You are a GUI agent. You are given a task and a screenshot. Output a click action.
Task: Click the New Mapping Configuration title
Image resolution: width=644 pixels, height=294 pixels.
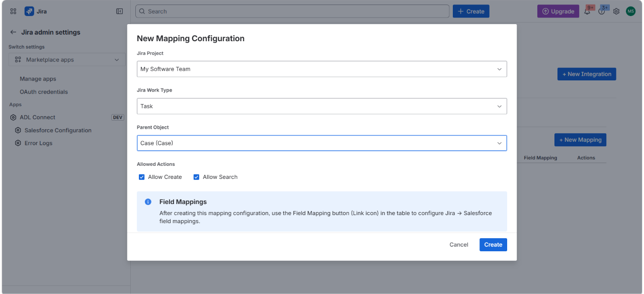pos(191,38)
